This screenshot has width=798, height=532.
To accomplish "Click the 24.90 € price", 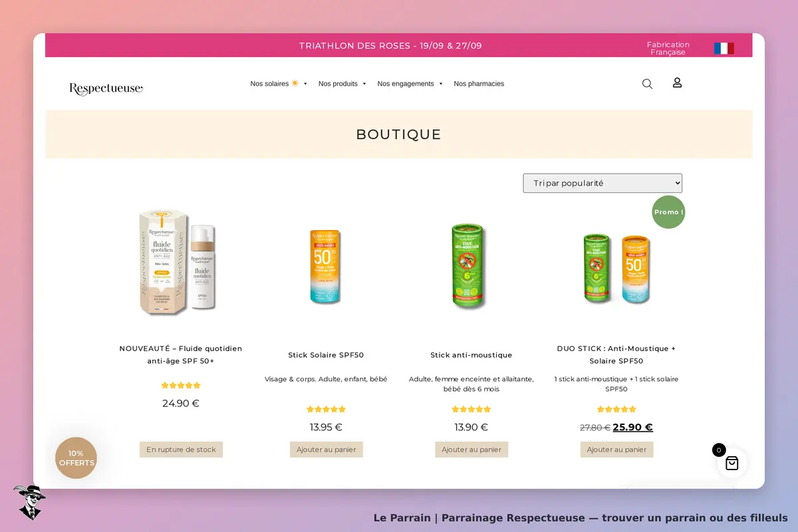I will 181,403.
